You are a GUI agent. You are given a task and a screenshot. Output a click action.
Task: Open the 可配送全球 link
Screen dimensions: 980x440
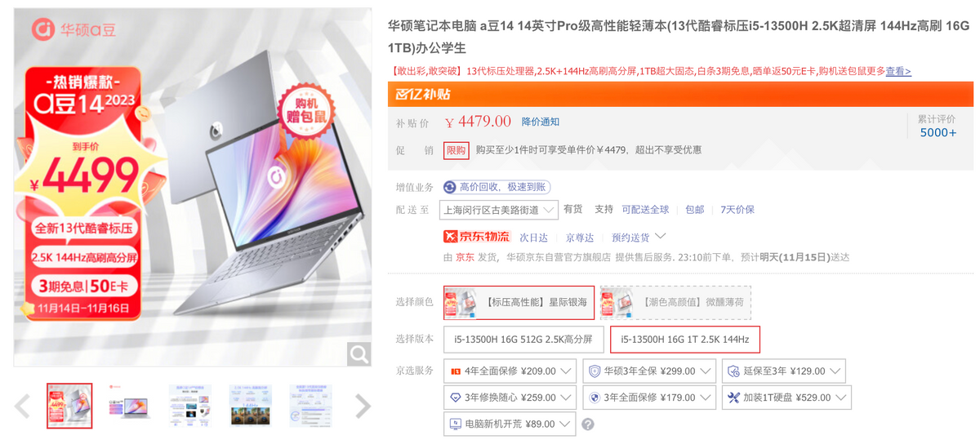[645, 210]
